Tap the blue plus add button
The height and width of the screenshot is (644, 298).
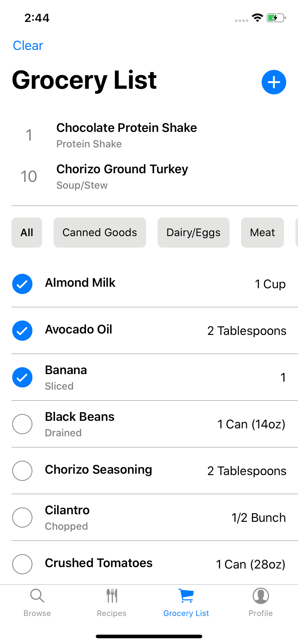pyautogui.click(x=274, y=82)
